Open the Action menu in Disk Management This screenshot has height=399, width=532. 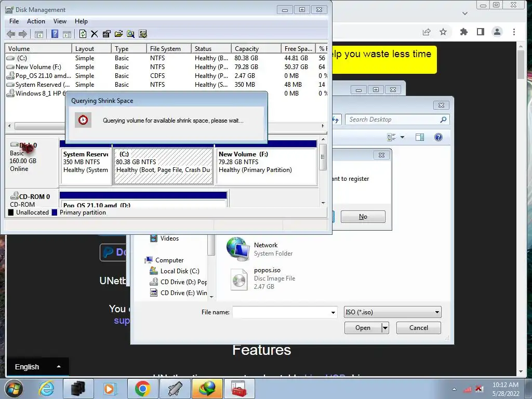(x=36, y=21)
